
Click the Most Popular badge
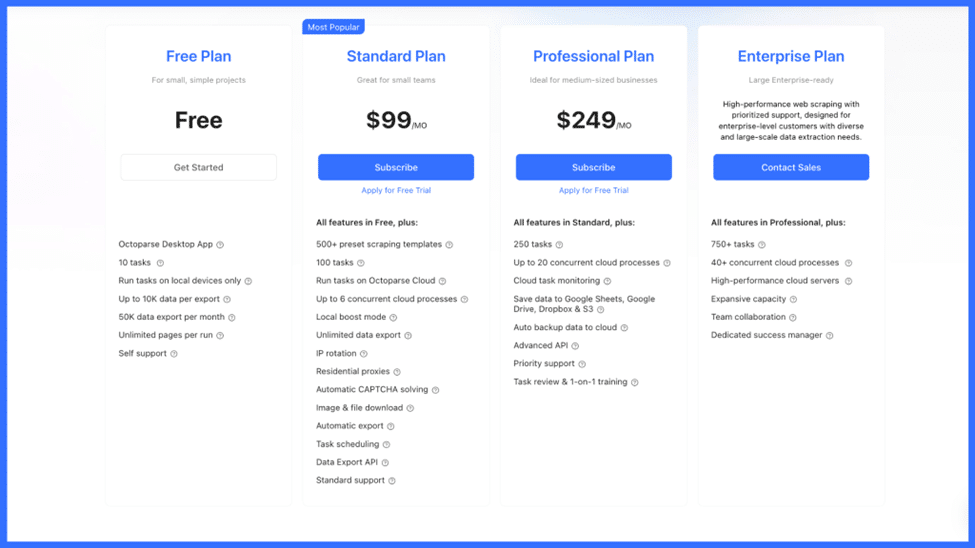[333, 27]
